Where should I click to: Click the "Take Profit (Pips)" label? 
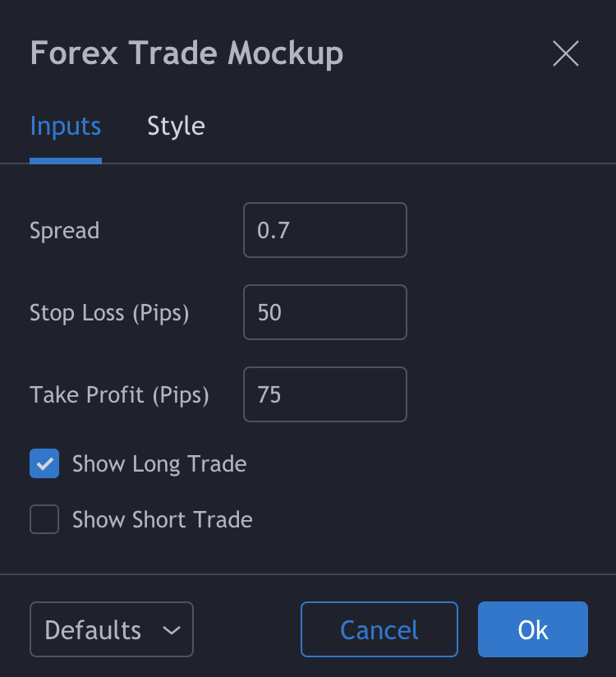(119, 394)
